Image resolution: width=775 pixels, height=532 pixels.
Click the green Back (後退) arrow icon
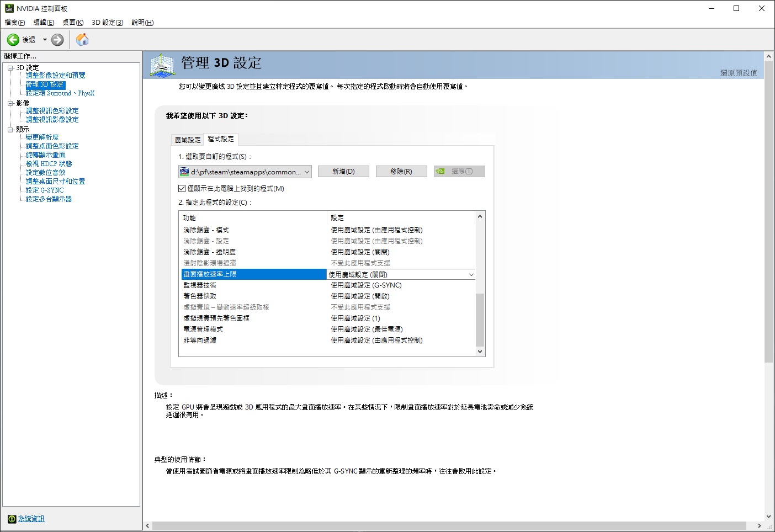point(13,40)
